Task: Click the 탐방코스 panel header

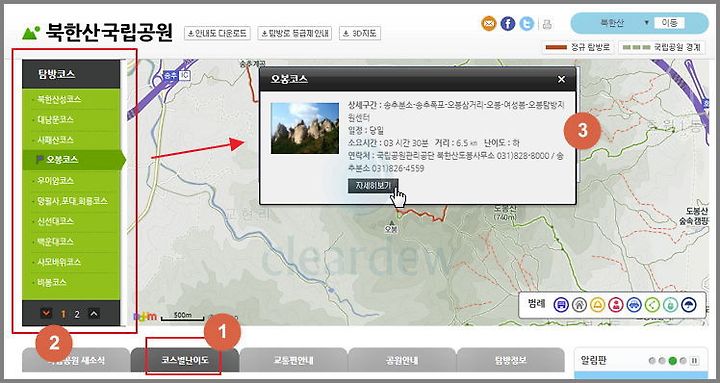Action: [x=71, y=74]
